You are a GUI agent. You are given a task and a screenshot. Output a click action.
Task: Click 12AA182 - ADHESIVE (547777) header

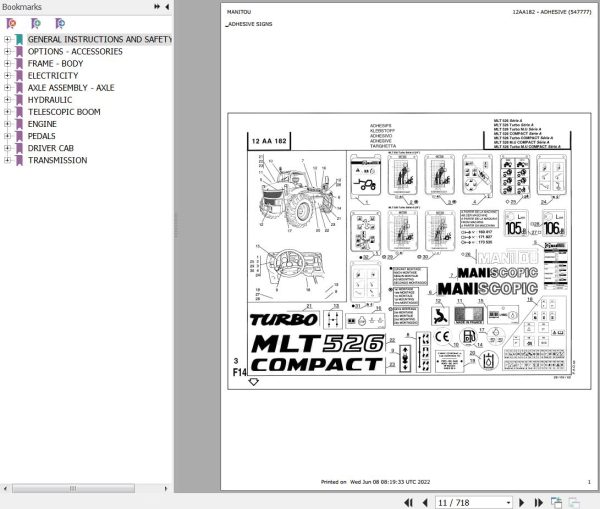pos(552,12)
